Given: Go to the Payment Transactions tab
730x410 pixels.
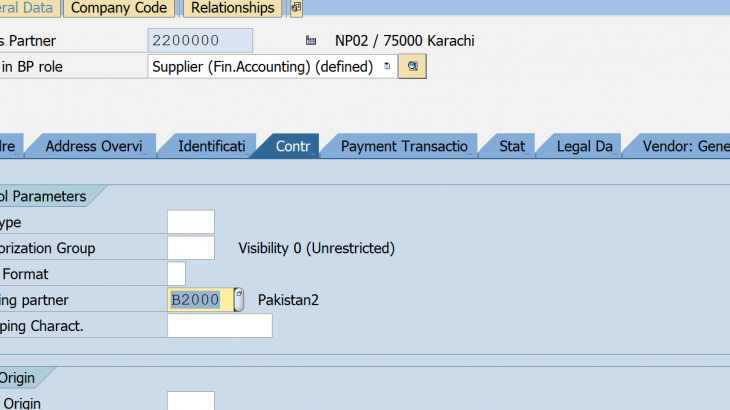Looking at the screenshot, I should click(403, 146).
